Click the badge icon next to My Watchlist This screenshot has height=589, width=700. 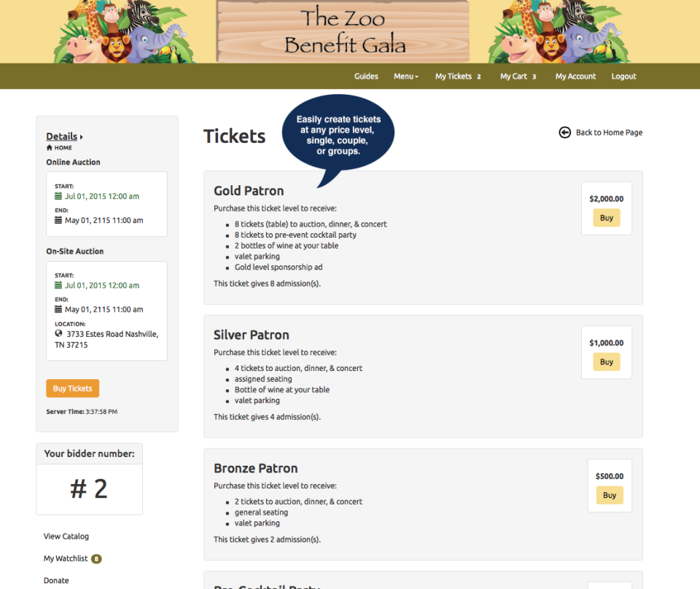[x=96, y=558]
